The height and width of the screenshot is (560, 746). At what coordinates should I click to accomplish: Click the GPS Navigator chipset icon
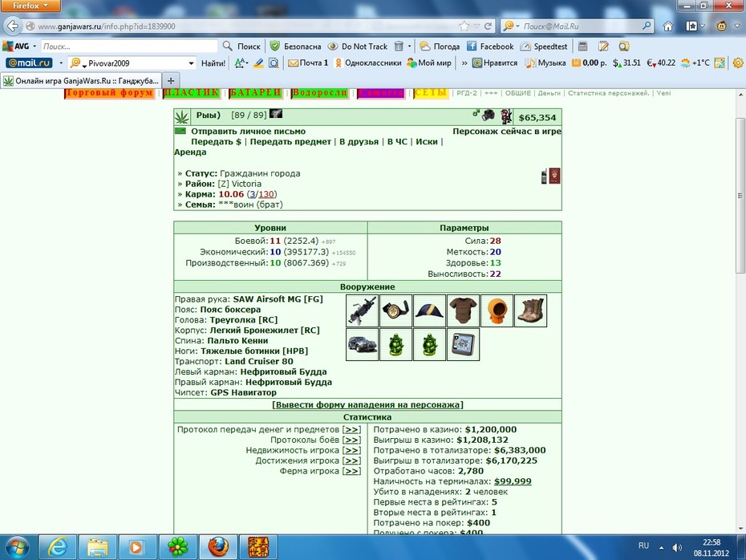[x=464, y=344]
